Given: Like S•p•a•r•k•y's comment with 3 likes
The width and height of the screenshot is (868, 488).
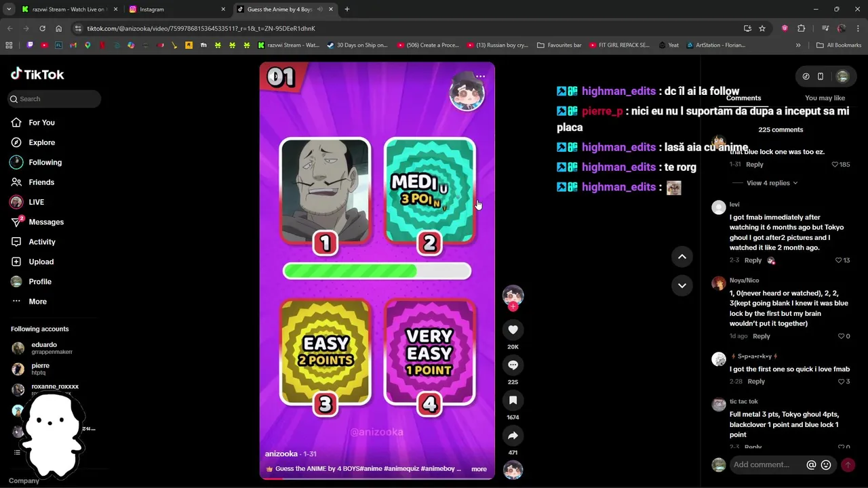Looking at the screenshot, I should (x=840, y=382).
